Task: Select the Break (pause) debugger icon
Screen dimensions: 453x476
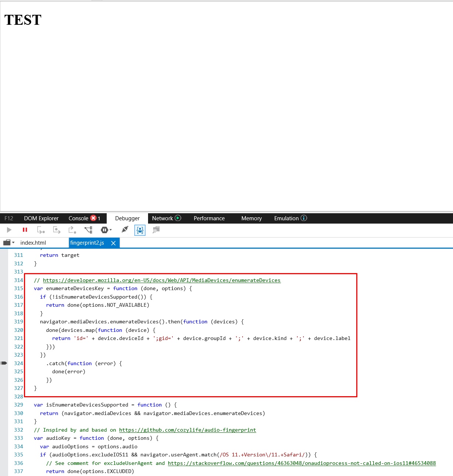Action: pyautogui.click(x=25, y=230)
